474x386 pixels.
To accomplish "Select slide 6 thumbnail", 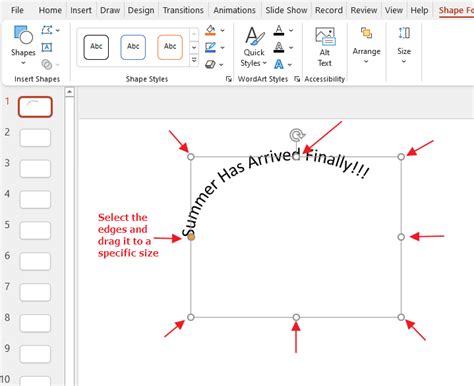I will coord(35,261).
